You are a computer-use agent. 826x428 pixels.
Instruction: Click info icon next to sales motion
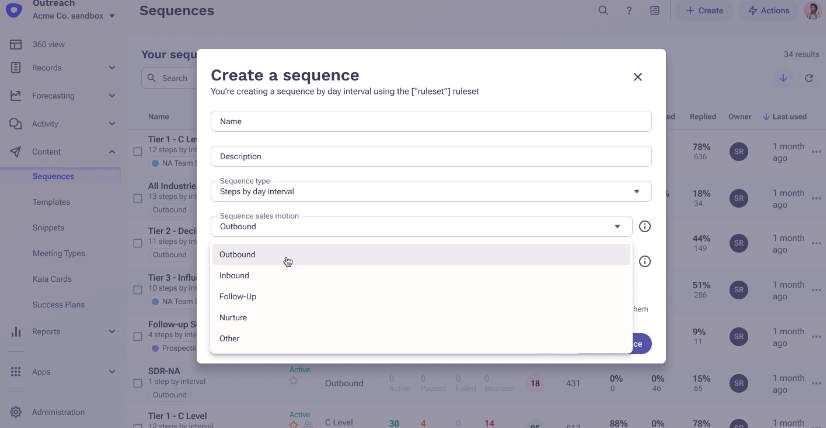645,226
